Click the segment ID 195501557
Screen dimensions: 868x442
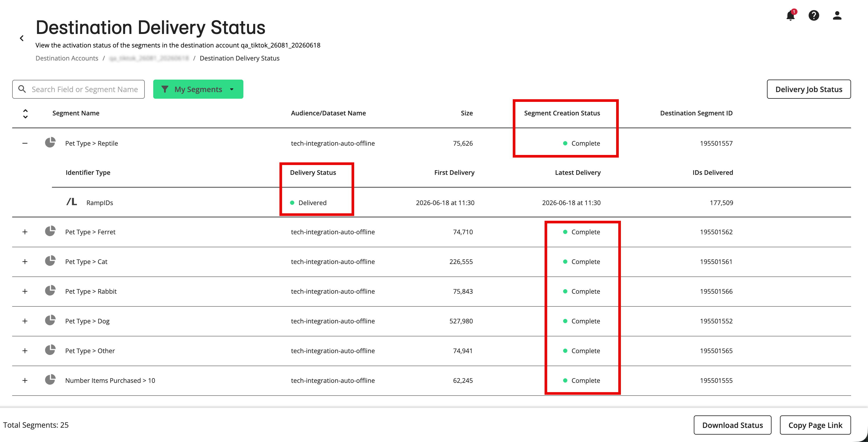click(x=716, y=143)
